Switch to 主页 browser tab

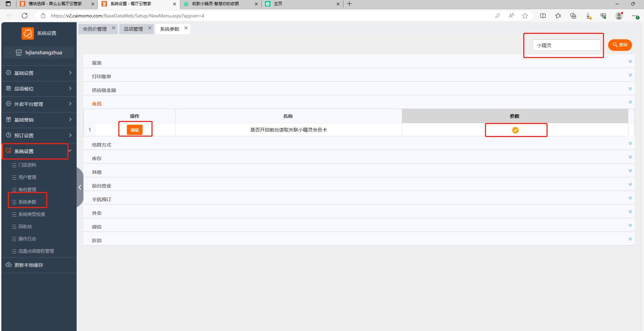302,4
